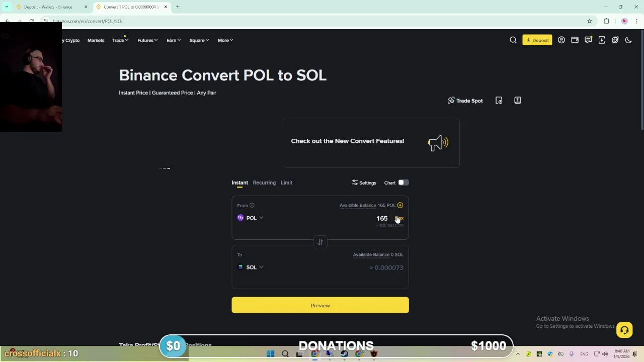Open Trade Spot link

(465, 101)
